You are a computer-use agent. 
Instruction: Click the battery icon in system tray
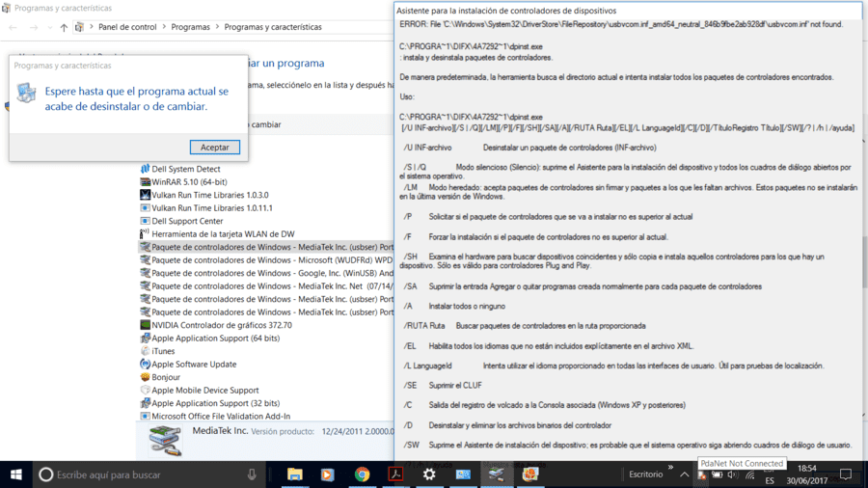(x=717, y=474)
